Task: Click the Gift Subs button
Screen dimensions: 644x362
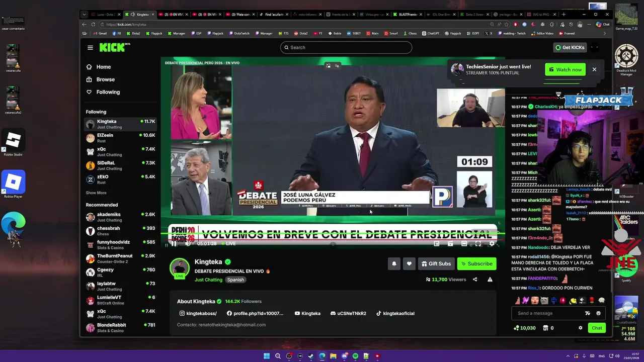Action: pyautogui.click(x=436, y=263)
